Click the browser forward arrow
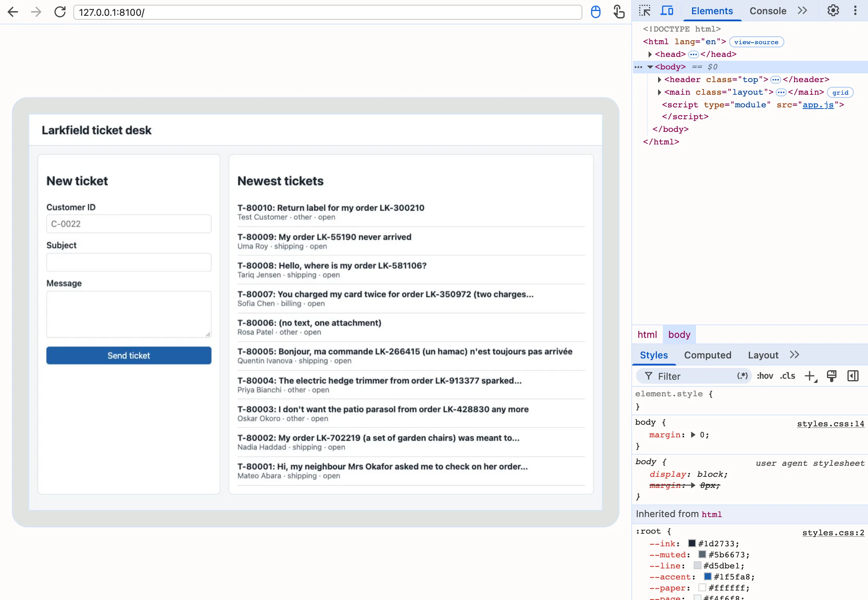868x600 pixels. point(36,12)
